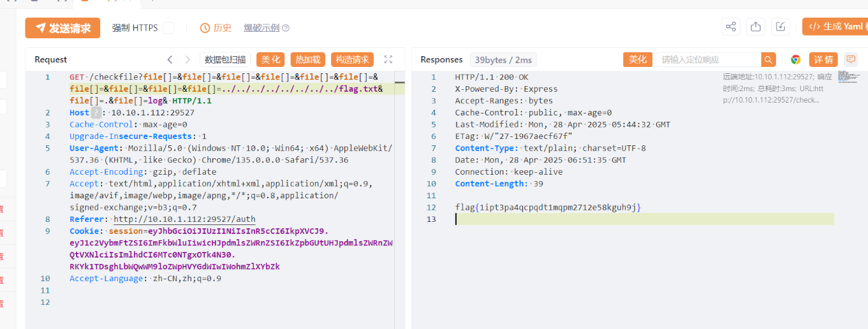
Task: Click the 39bytes / 2ms response size tag
Action: click(x=503, y=59)
